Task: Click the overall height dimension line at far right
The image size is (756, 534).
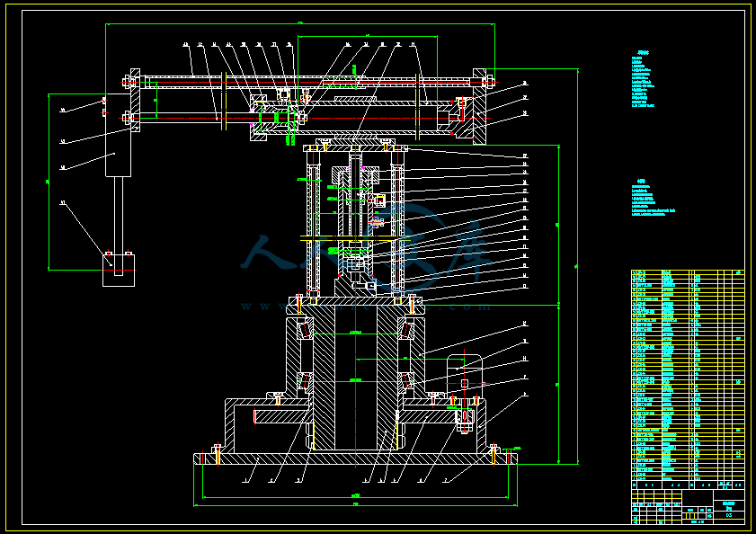Action: 578,266
